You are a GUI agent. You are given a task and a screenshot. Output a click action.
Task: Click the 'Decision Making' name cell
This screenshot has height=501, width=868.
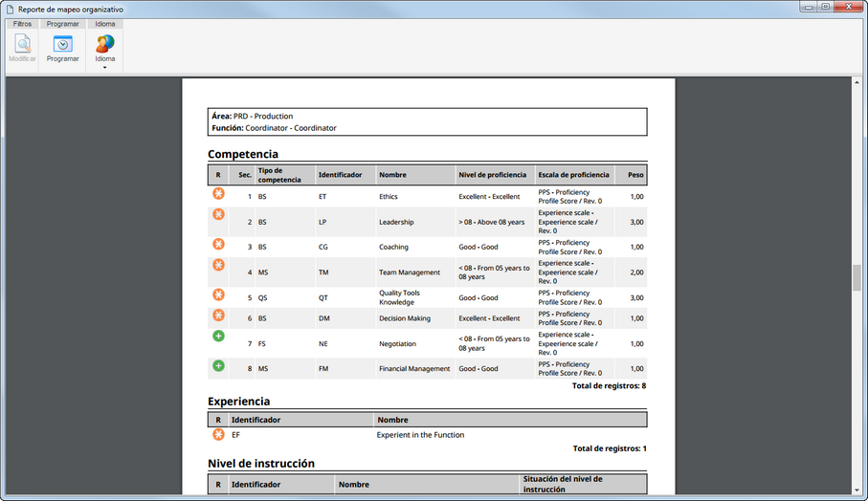pos(405,318)
